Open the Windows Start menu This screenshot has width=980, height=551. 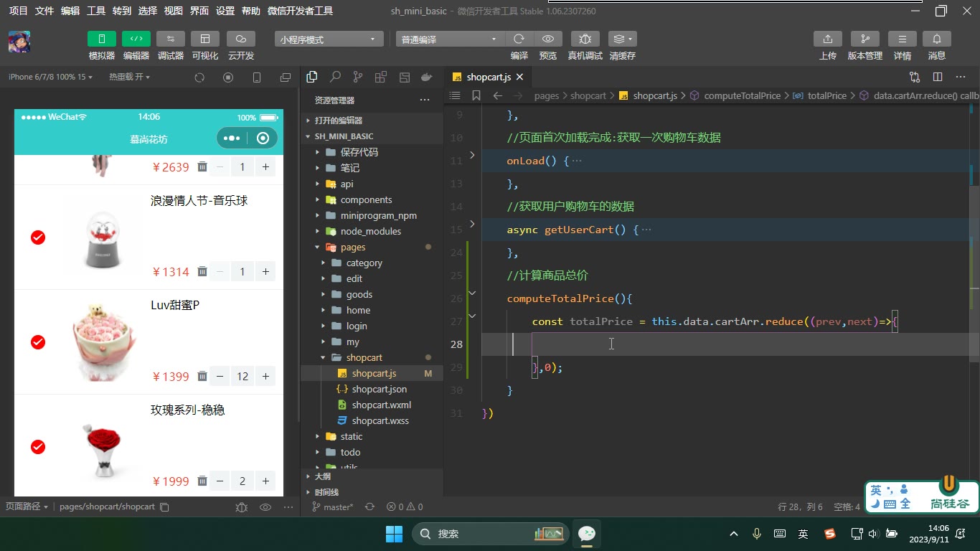(394, 534)
